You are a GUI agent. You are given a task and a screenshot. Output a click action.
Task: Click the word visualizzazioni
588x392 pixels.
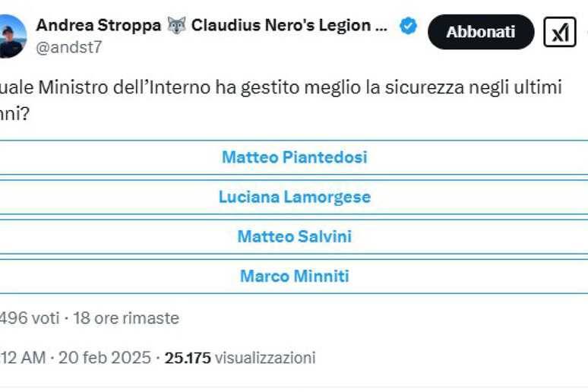[265, 358]
